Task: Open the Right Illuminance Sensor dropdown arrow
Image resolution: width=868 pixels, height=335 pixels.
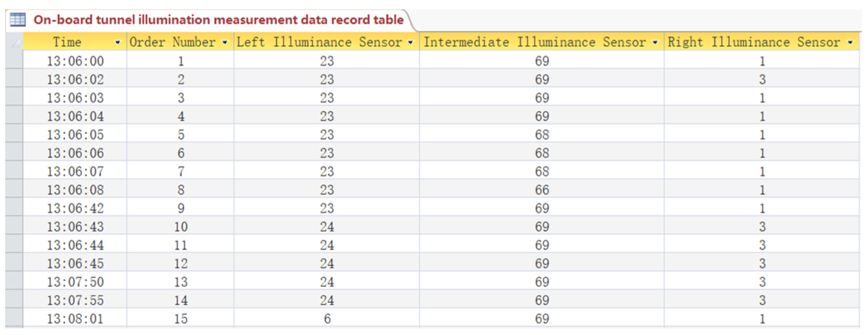Action: click(850, 42)
